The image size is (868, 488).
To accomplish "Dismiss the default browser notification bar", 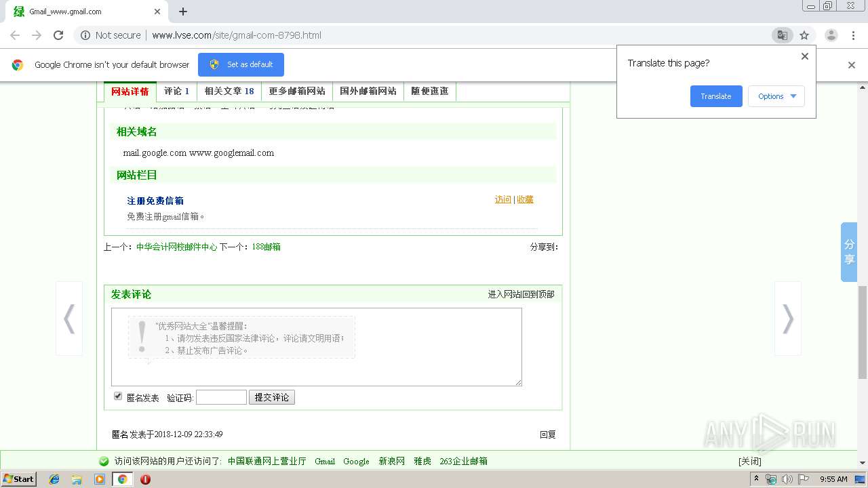I will tap(852, 65).
